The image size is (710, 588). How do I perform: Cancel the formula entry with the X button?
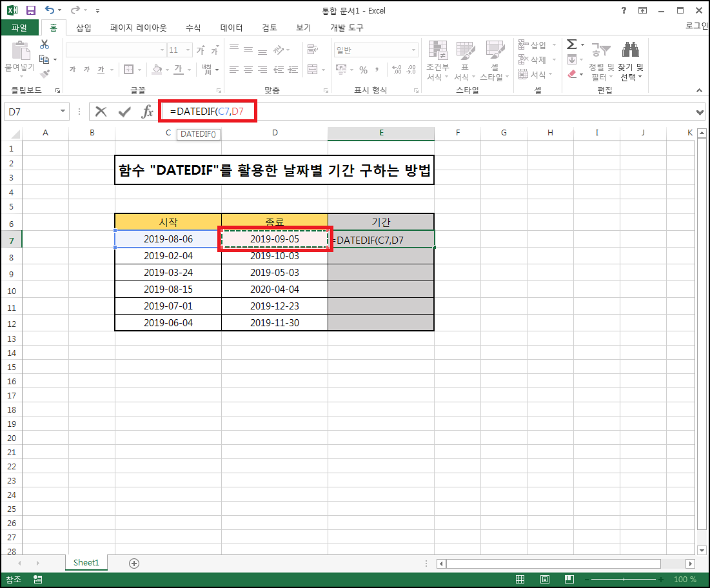[101, 112]
